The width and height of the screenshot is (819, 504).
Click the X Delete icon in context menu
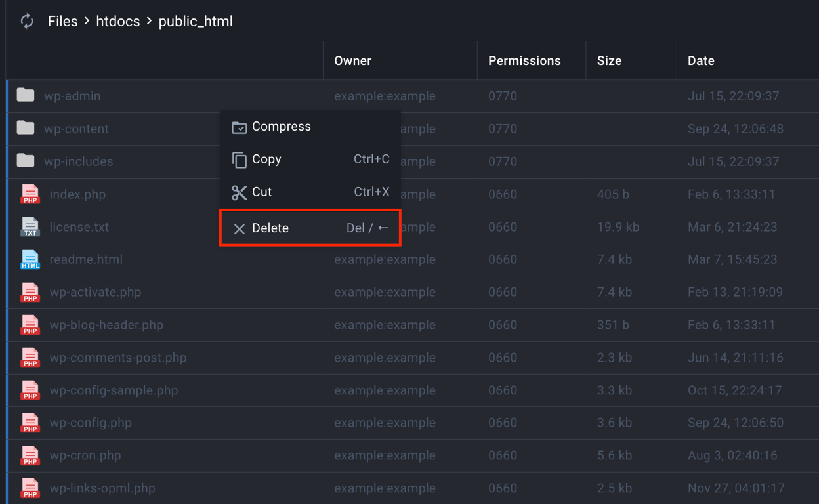(x=239, y=228)
